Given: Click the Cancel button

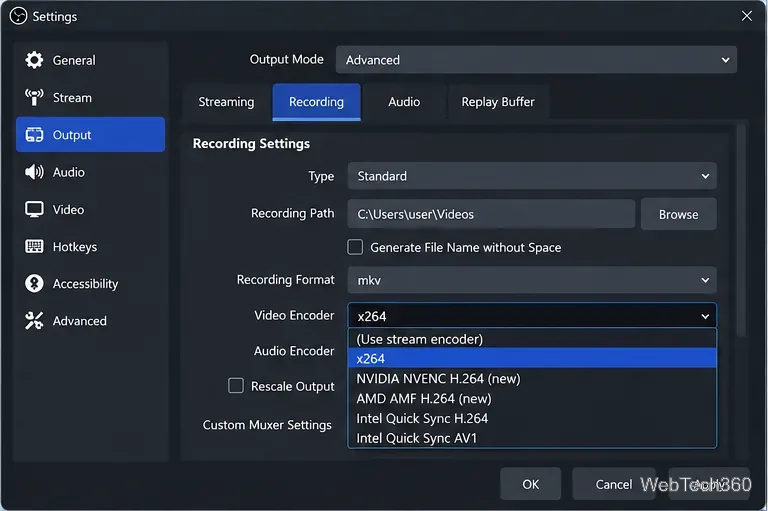Looking at the screenshot, I should pos(614,484).
